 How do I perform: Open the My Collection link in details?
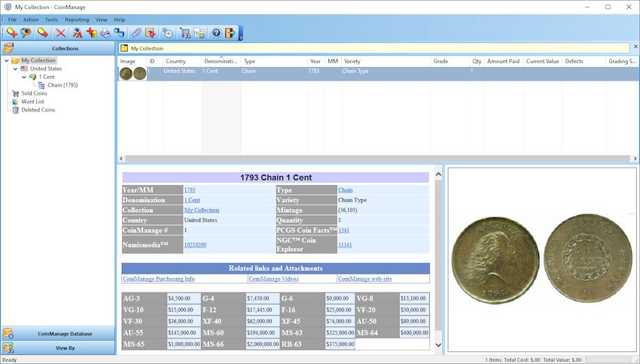point(202,210)
